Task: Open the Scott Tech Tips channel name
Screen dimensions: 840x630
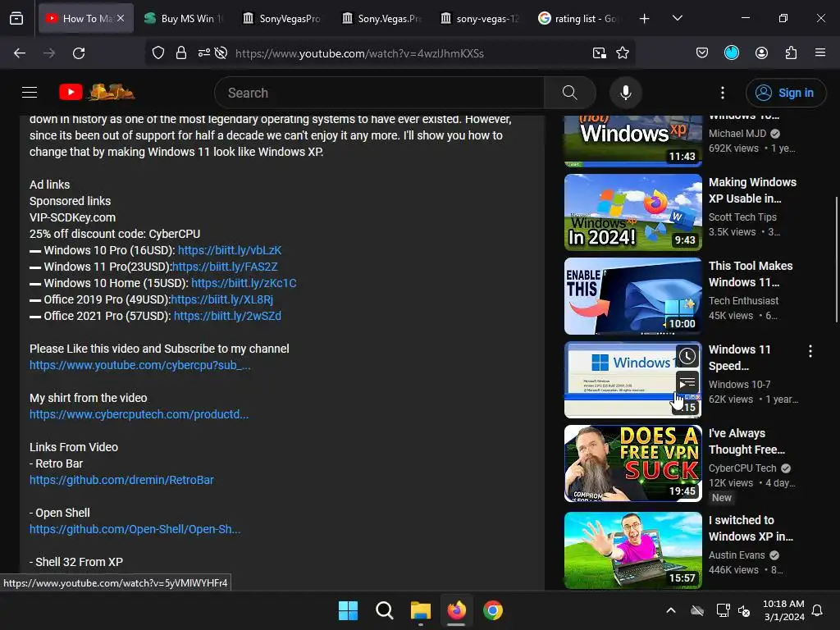Action: point(742,217)
